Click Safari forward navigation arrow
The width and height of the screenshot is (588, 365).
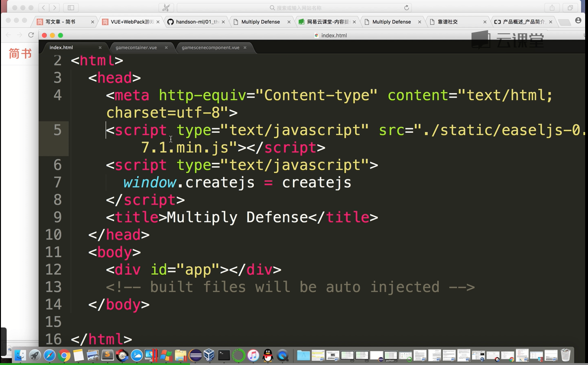point(55,8)
